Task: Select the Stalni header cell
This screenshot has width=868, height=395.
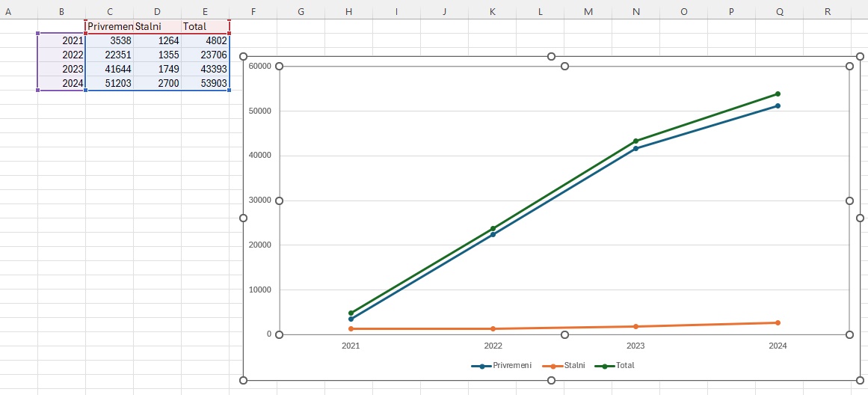Action: point(157,26)
